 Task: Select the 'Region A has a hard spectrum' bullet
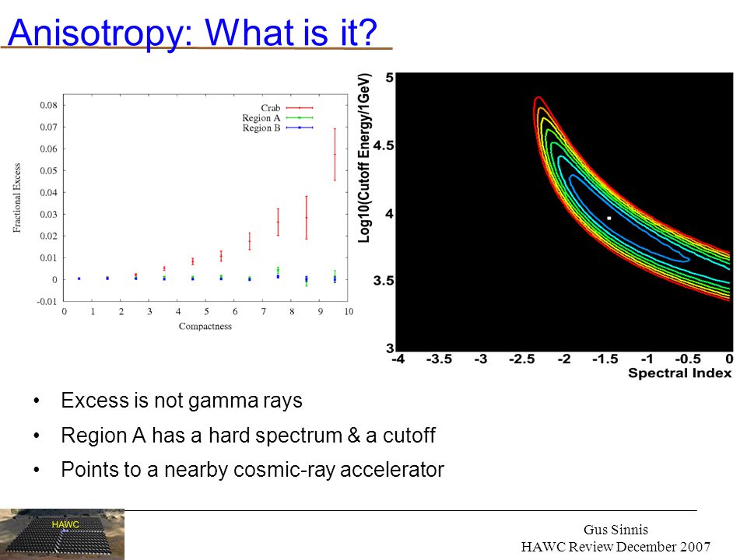click(x=248, y=436)
